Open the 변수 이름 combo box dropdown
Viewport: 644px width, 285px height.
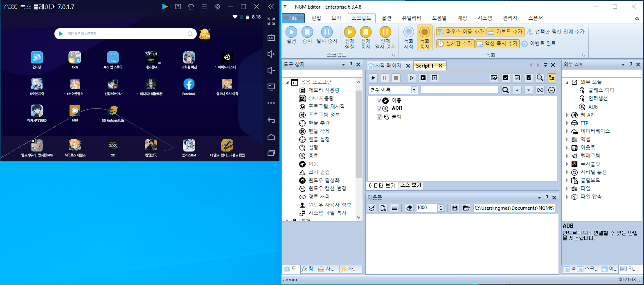pyautogui.click(x=414, y=90)
